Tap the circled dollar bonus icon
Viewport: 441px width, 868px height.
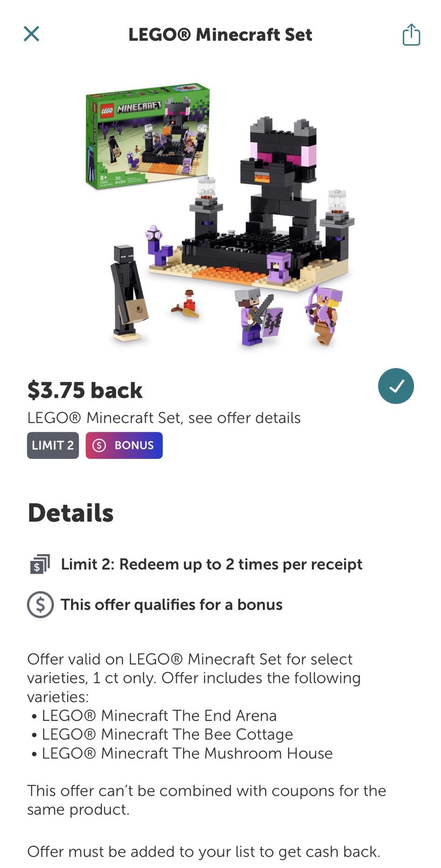[x=40, y=605]
